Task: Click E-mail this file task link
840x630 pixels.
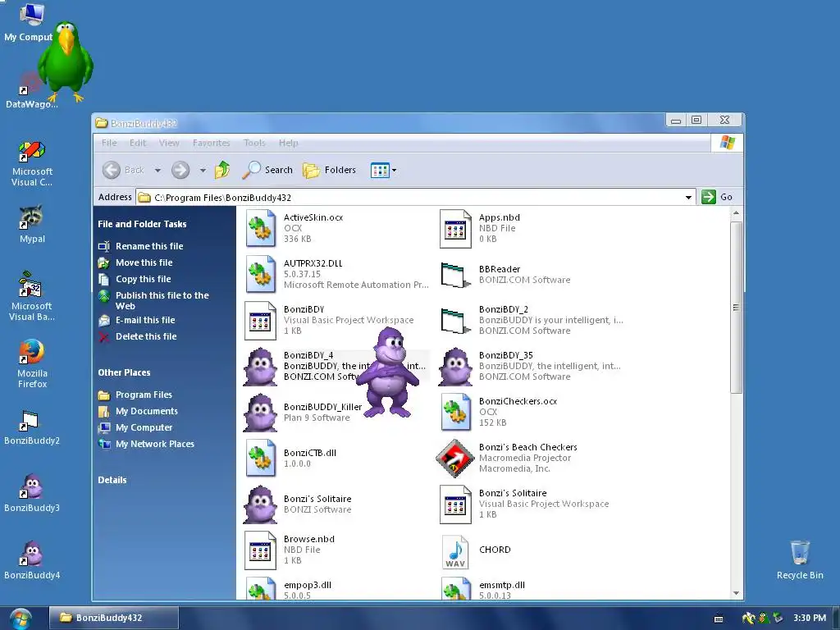Action: [145, 320]
